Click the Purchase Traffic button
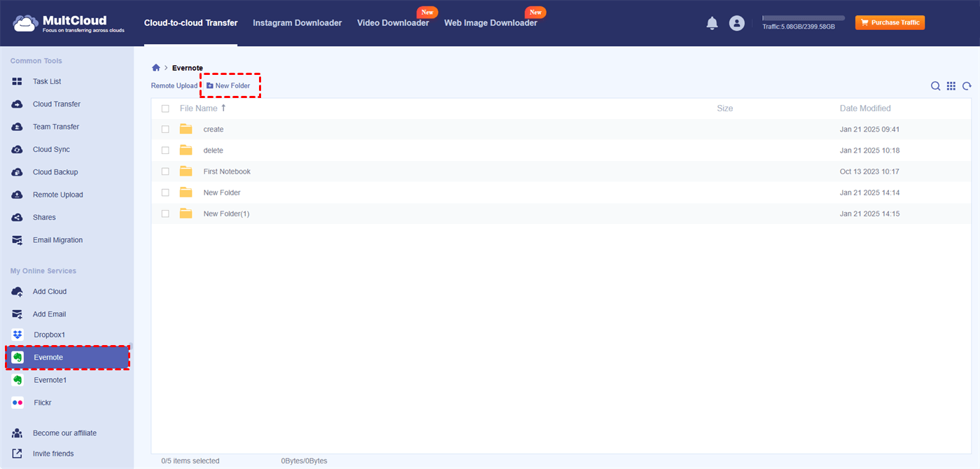Viewport: 980px width, 469px height. (x=890, y=22)
